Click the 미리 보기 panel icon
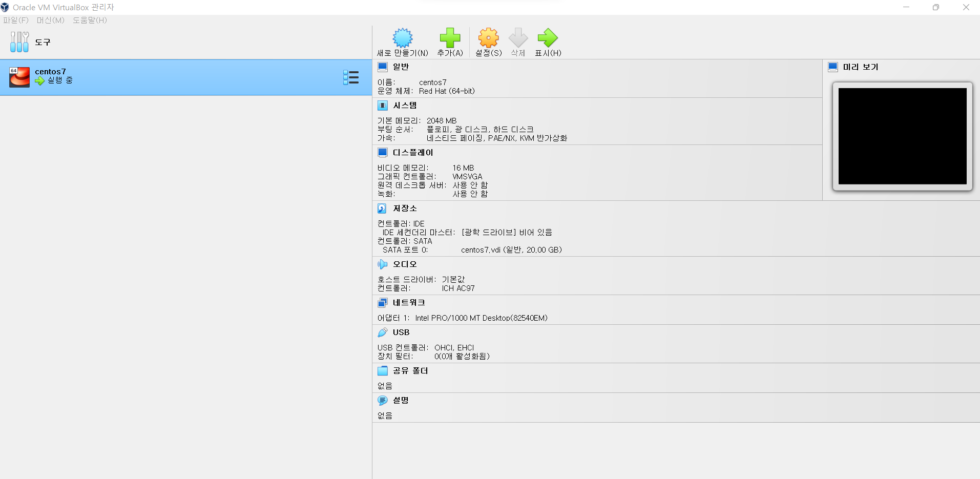Image resolution: width=980 pixels, height=479 pixels. [x=833, y=67]
